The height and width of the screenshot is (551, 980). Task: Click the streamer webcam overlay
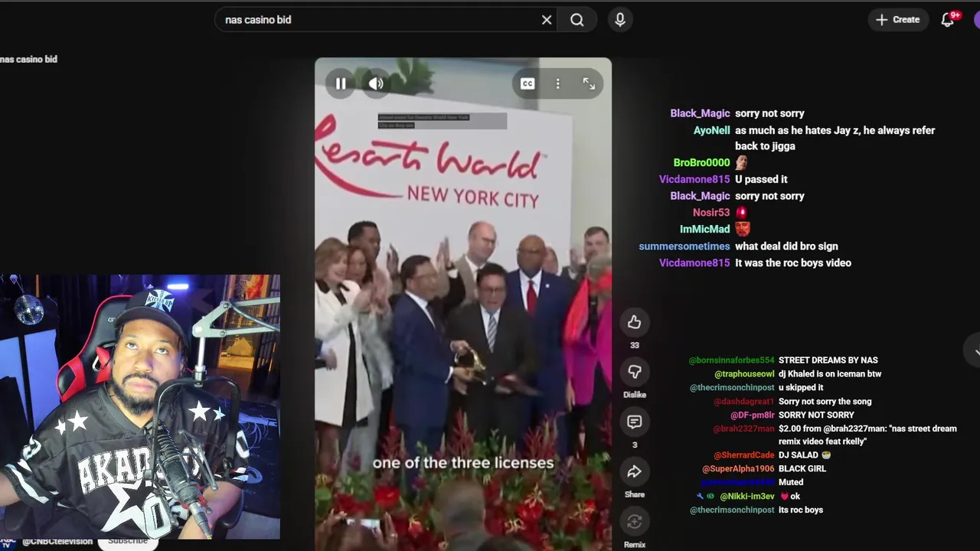pyautogui.click(x=140, y=407)
